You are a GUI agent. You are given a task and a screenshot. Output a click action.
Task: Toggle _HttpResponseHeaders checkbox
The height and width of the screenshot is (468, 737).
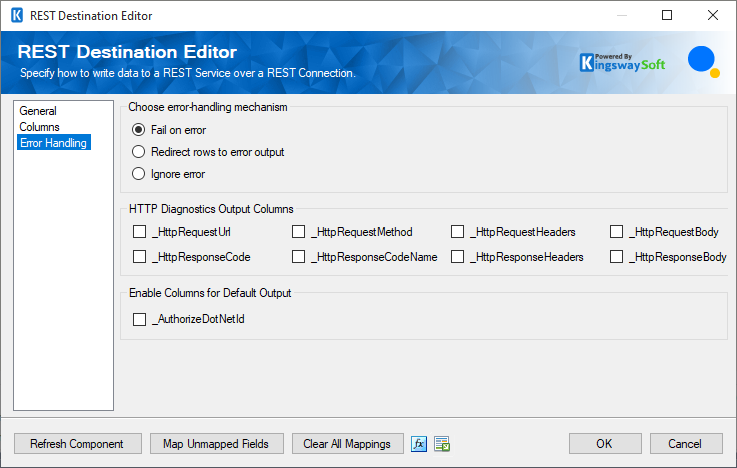pyautogui.click(x=457, y=257)
